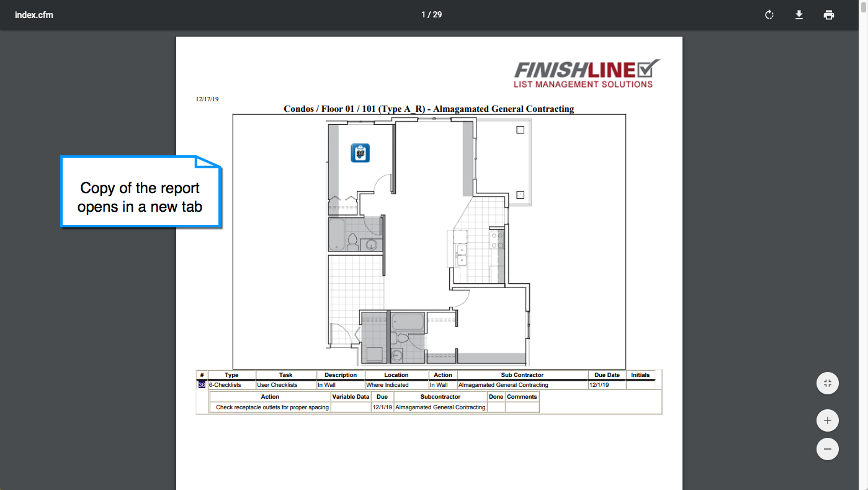Select the 'Check receptacle outlets' action text
868x490 pixels.
click(x=272, y=407)
